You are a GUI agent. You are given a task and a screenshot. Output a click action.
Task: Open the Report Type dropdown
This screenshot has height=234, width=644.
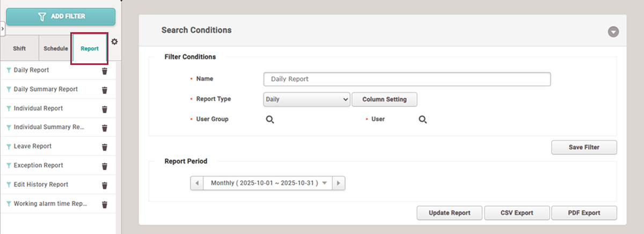tap(306, 99)
